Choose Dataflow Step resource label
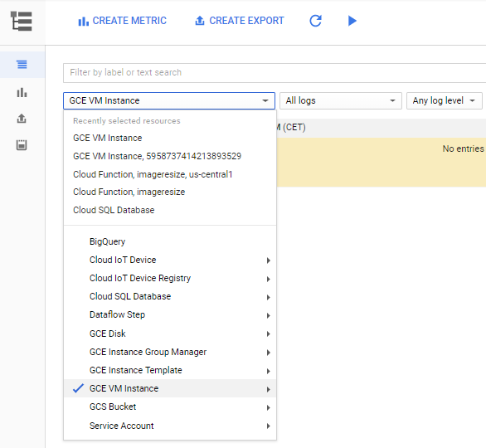Viewport: 486px width, 448px height. [x=117, y=314]
